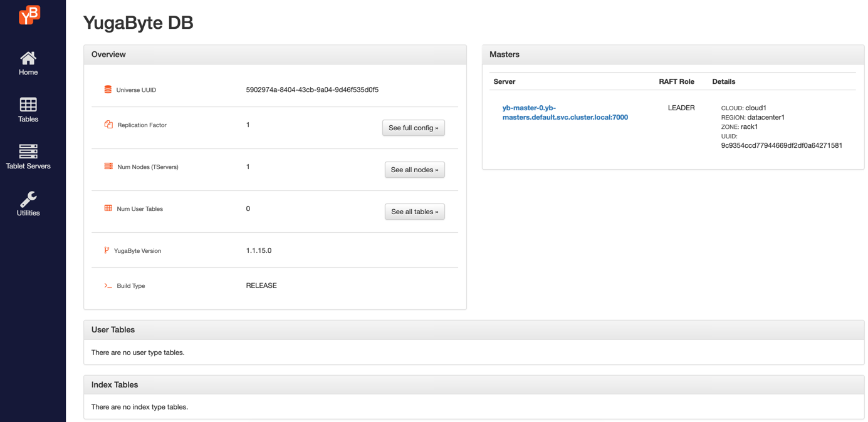Click the CLOUD: cloud1 detail

coord(744,108)
